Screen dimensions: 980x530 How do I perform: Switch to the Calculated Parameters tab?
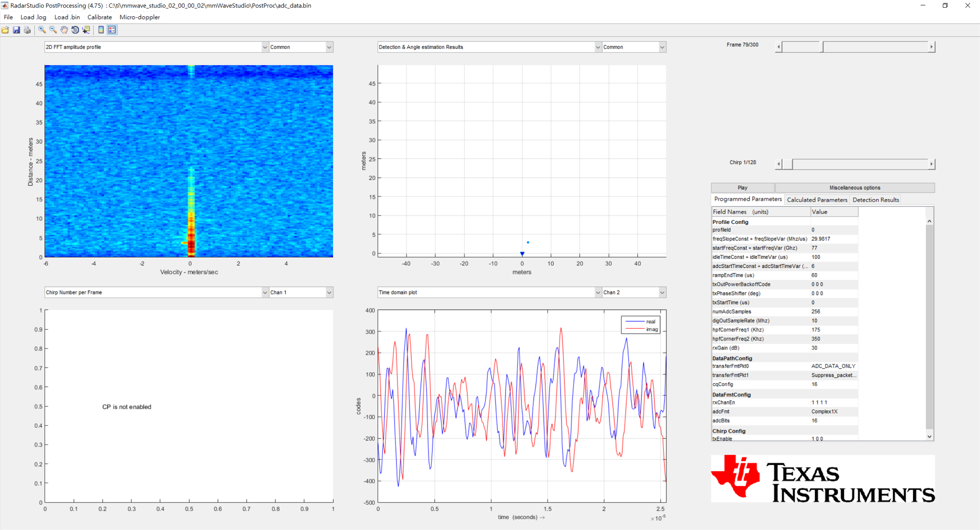point(817,200)
